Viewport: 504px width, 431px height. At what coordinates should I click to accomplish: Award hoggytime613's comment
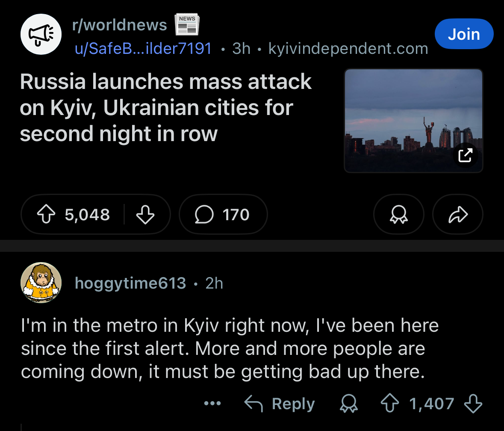349,404
